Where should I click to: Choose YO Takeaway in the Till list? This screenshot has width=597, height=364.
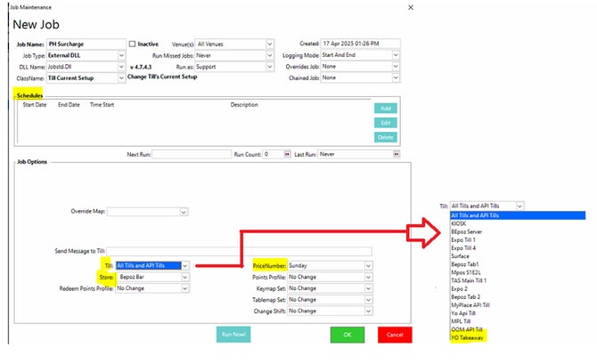(x=472, y=337)
